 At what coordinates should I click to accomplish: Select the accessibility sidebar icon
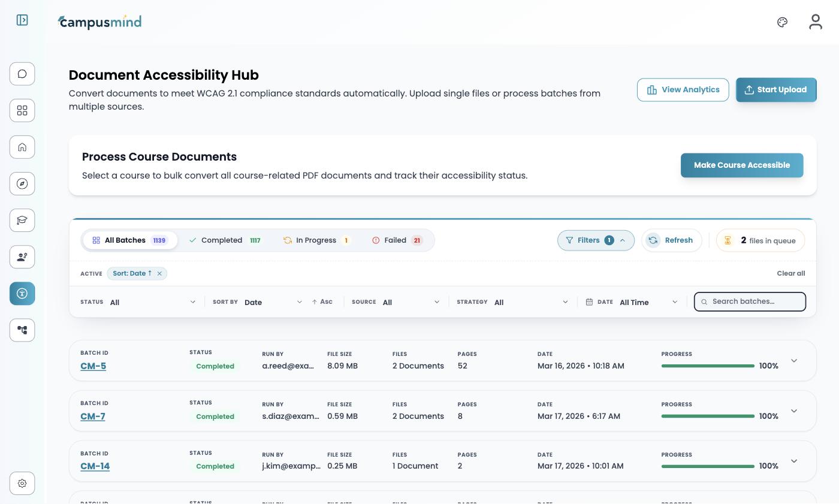coord(22,293)
